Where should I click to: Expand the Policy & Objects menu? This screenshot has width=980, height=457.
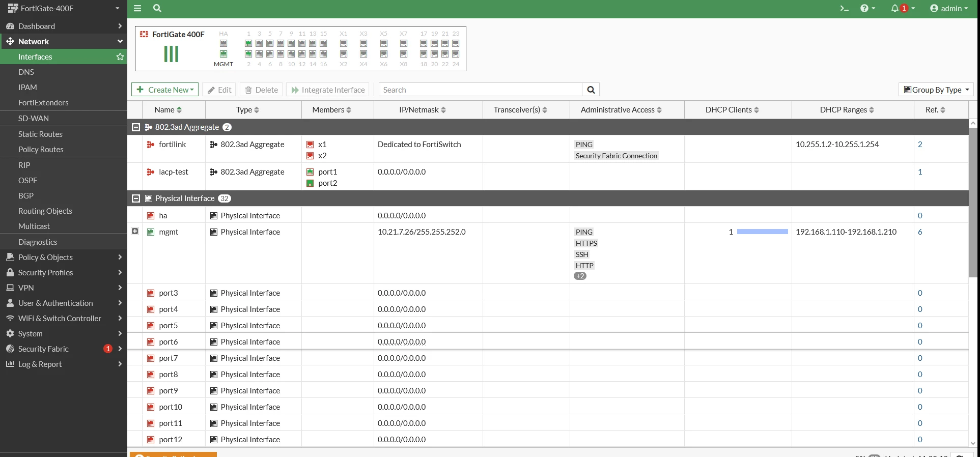[64, 257]
